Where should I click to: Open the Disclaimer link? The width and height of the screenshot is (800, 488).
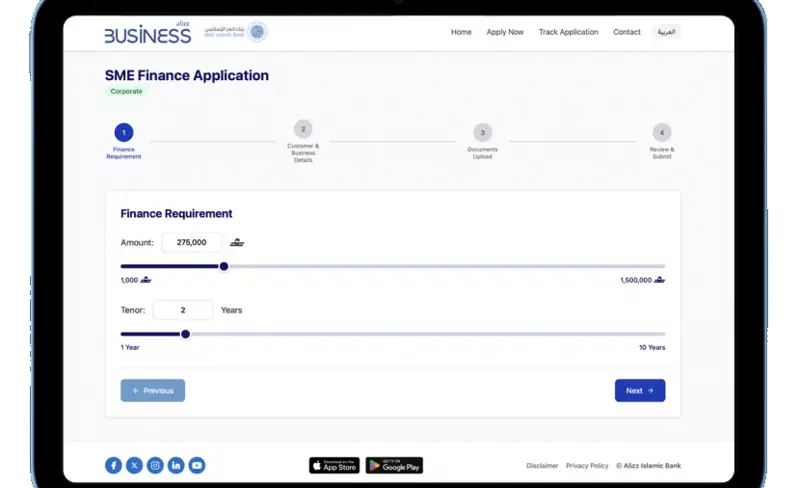(x=542, y=466)
